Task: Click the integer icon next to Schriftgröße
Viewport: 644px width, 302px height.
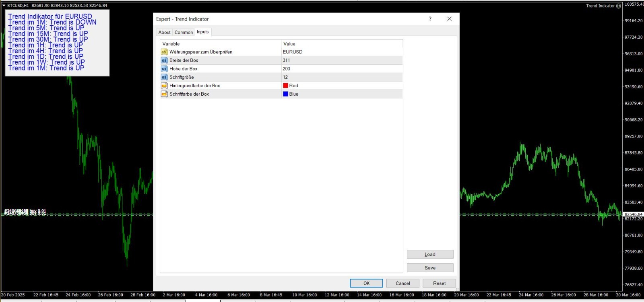Action: coord(164,77)
